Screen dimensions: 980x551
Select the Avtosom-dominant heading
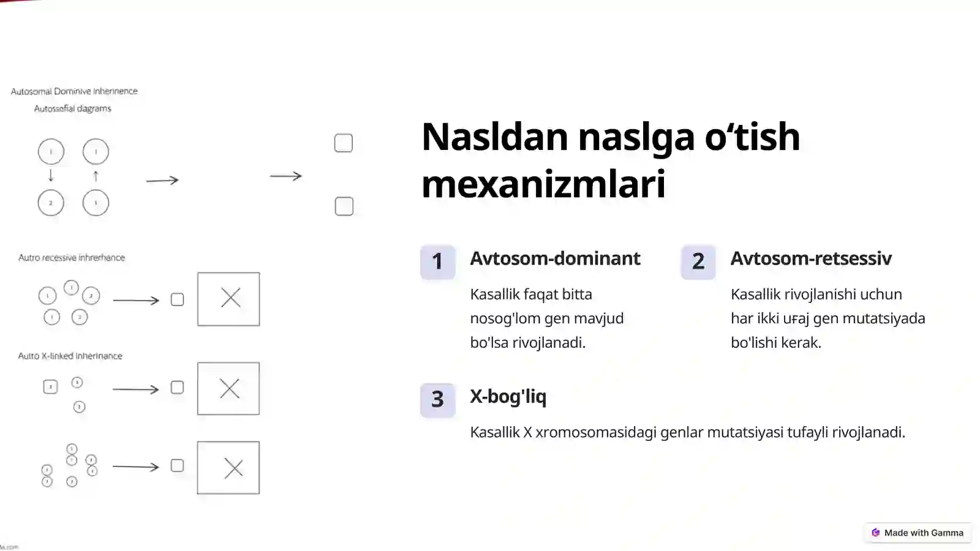click(x=555, y=258)
